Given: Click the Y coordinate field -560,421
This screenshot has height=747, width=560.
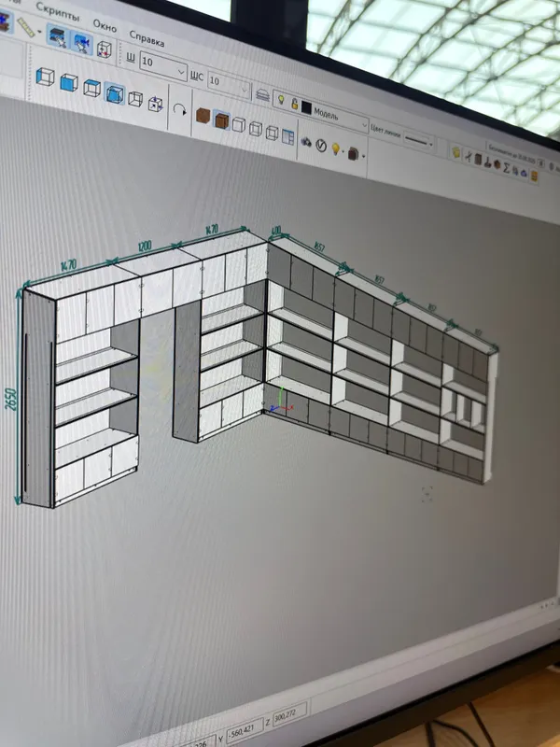Looking at the screenshot, I should (245, 729).
